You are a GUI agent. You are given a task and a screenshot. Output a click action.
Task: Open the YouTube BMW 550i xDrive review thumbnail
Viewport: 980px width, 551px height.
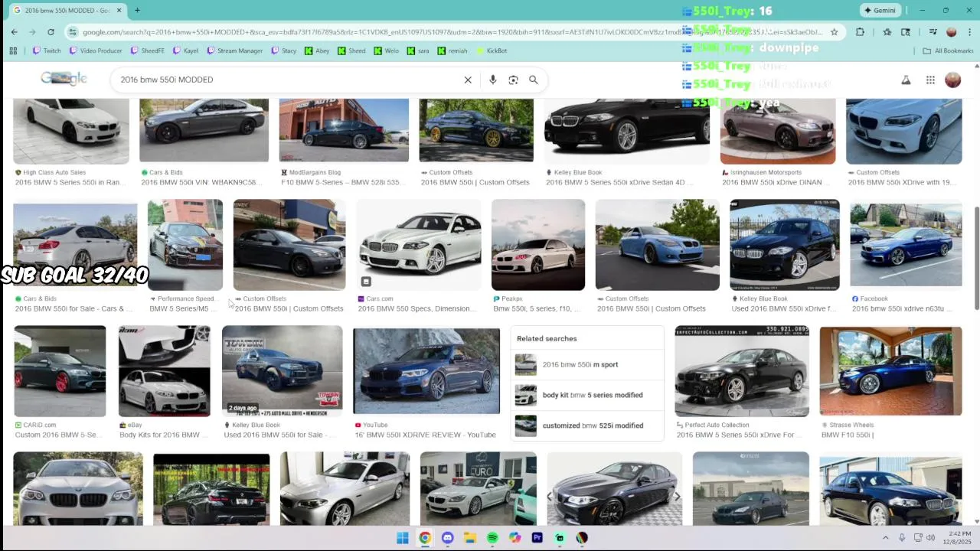pyautogui.click(x=426, y=370)
